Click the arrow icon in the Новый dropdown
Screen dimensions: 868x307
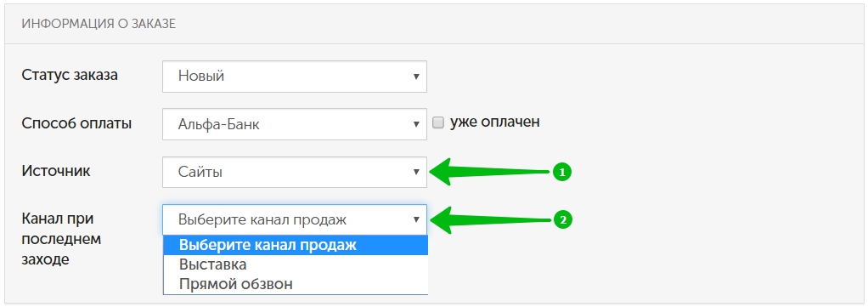coord(416,77)
